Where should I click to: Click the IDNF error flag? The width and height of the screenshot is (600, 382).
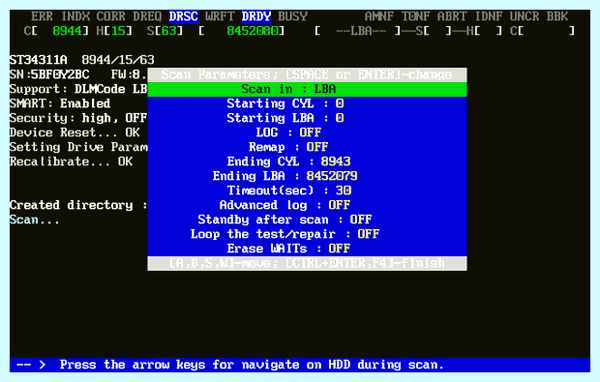pyautogui.click(x=489, y=17)
